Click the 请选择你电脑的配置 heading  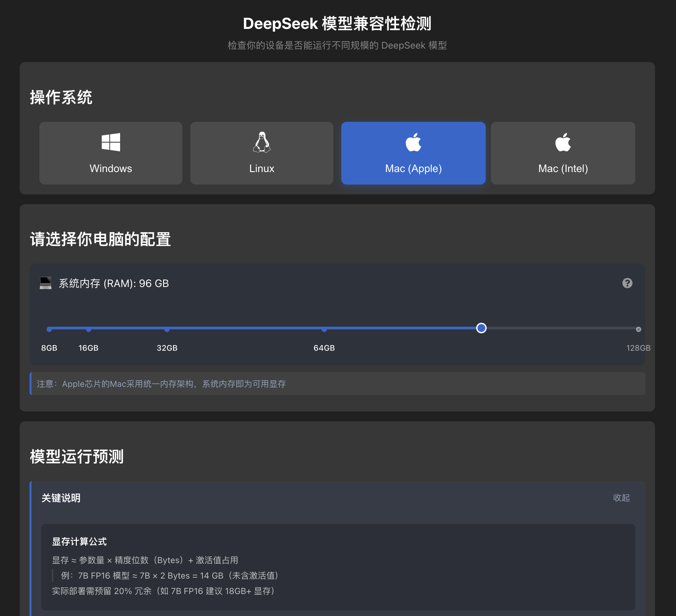pos(100,240)
